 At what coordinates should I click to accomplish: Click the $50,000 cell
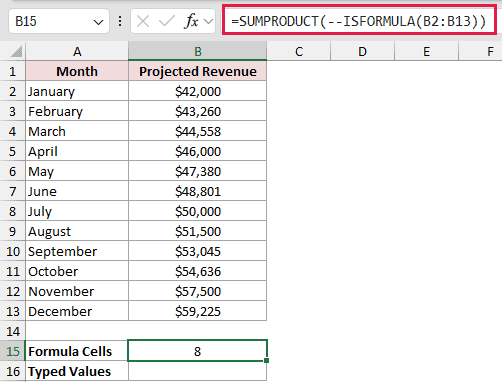coord(198,211)
